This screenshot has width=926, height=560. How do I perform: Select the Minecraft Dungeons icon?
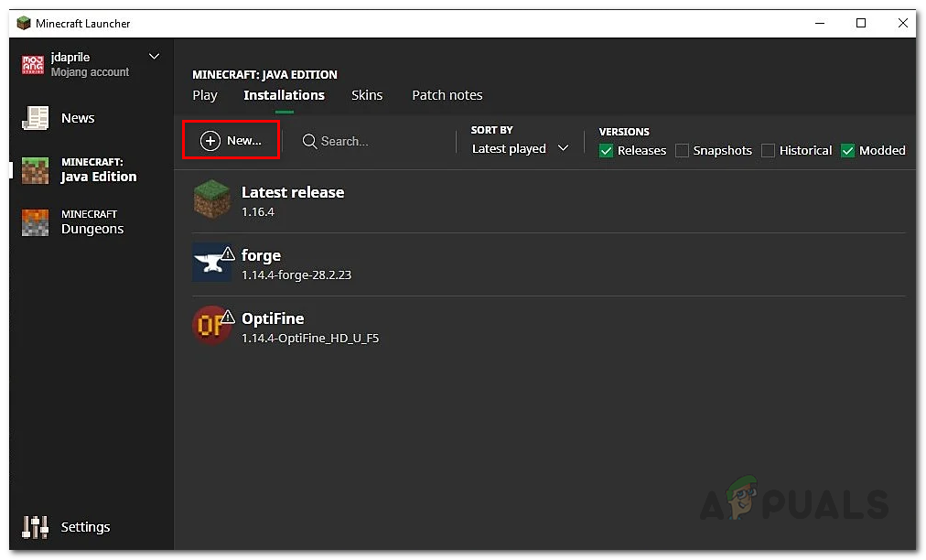[35, 222]
